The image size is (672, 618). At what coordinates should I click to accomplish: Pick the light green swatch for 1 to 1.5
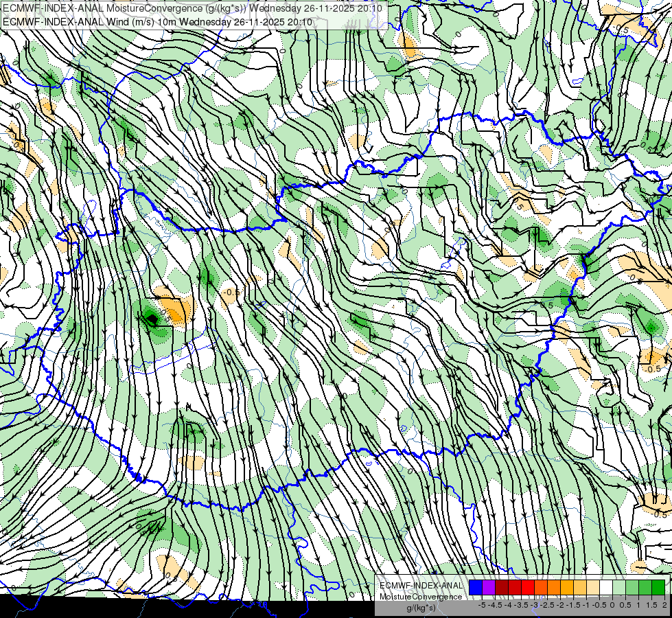tap(632, 587)
